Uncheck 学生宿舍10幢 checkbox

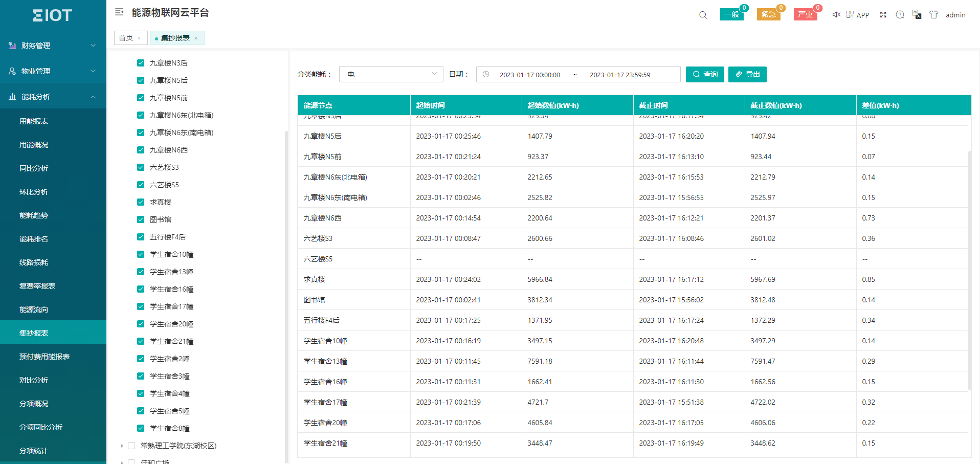click(141, 254)
